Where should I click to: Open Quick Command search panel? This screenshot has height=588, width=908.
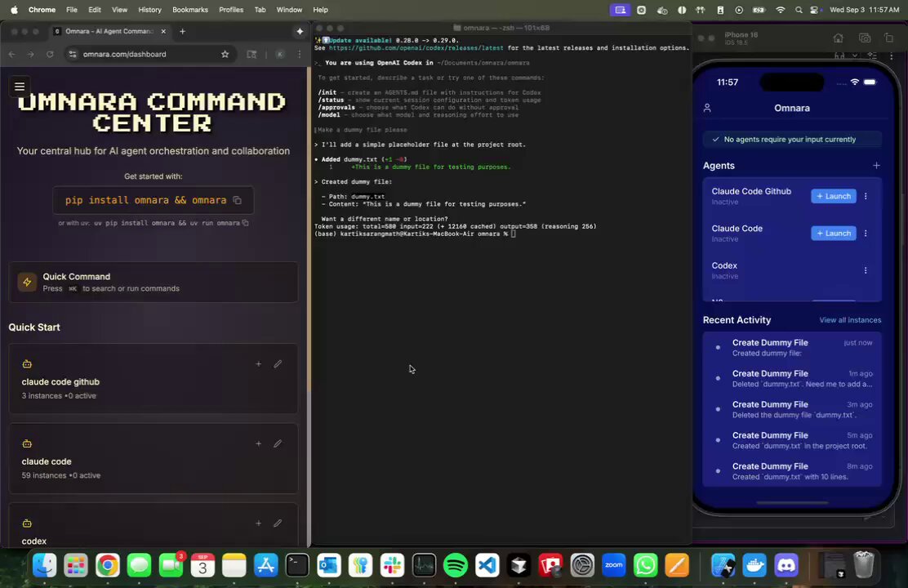click(x=153, y=282)
